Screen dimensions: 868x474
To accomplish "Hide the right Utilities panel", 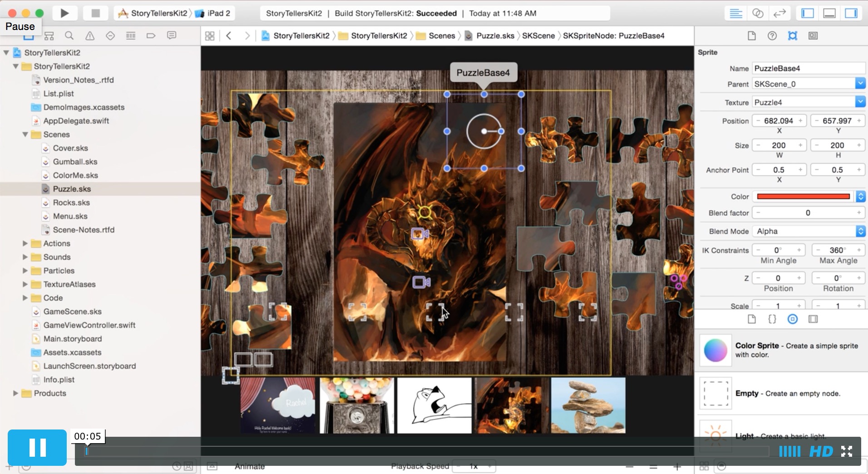I will [851, 13].
